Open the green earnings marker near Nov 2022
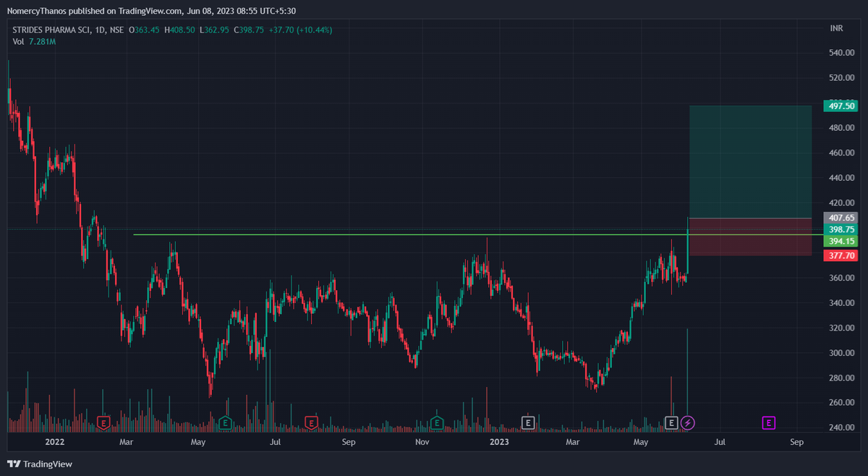The width and height of the screenshot is (868, 476). point(437,422)
